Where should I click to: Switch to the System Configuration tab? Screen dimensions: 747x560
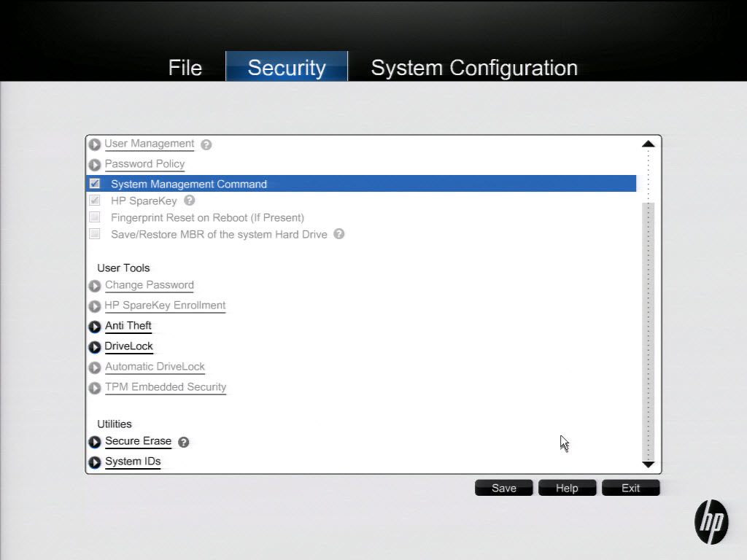(474, 68)
